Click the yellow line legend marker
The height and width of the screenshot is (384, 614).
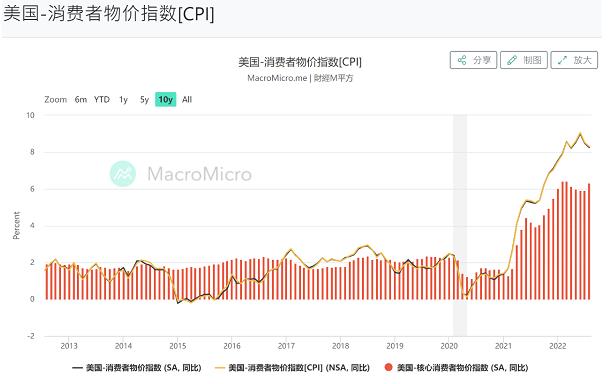[x=220, y=368]
